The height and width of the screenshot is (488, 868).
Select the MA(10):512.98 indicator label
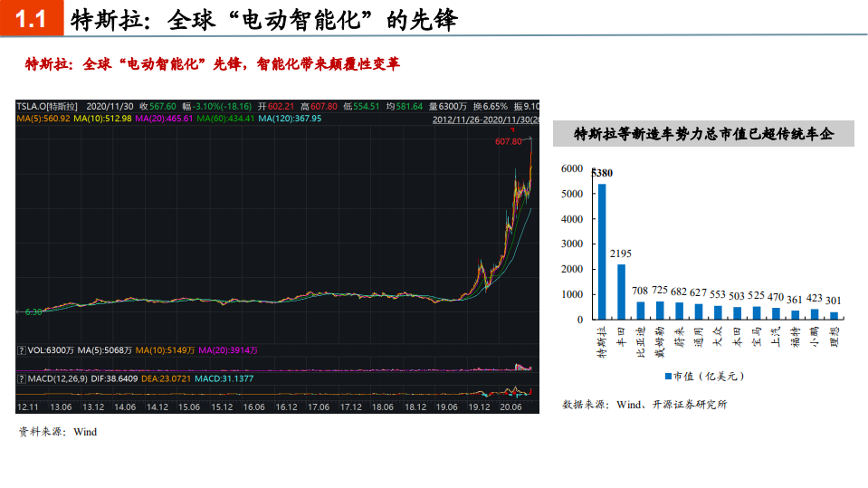coord(102,119)
